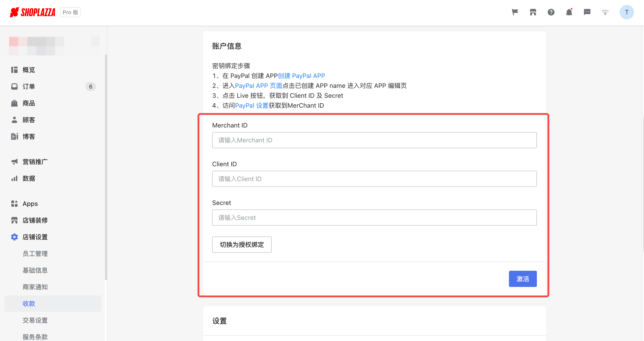
Task: Open the storefront icon in header
Action: tap(533, 12)
